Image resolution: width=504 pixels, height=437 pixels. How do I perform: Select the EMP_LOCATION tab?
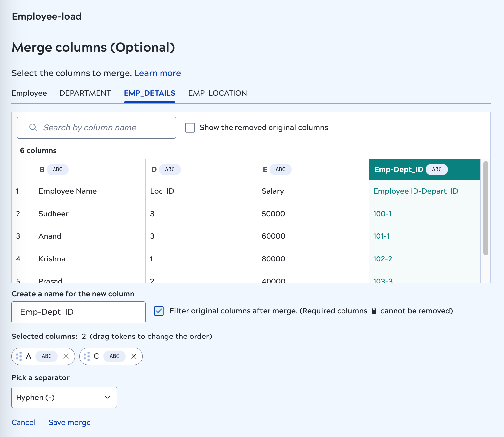pos(217,93)
